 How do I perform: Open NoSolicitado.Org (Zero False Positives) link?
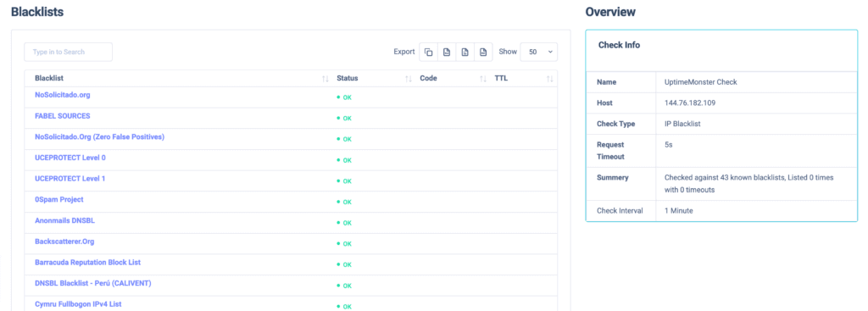(100, 136)
